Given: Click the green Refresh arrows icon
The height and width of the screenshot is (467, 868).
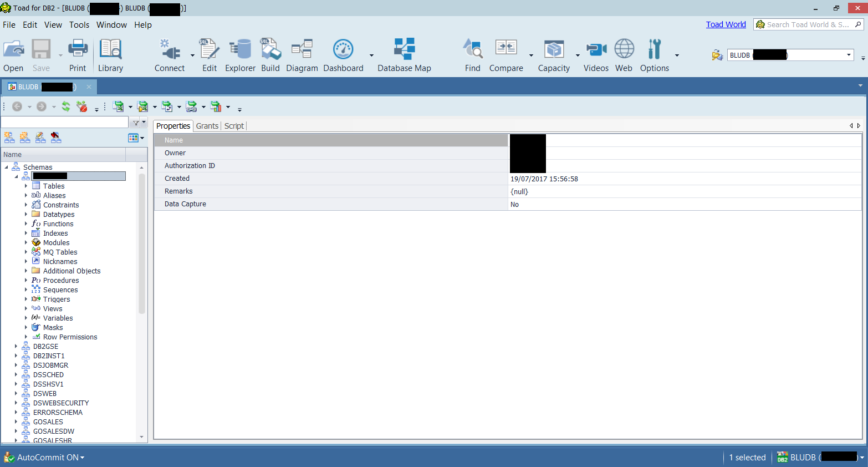Looking at the screenshot, I should click(66, 106).
